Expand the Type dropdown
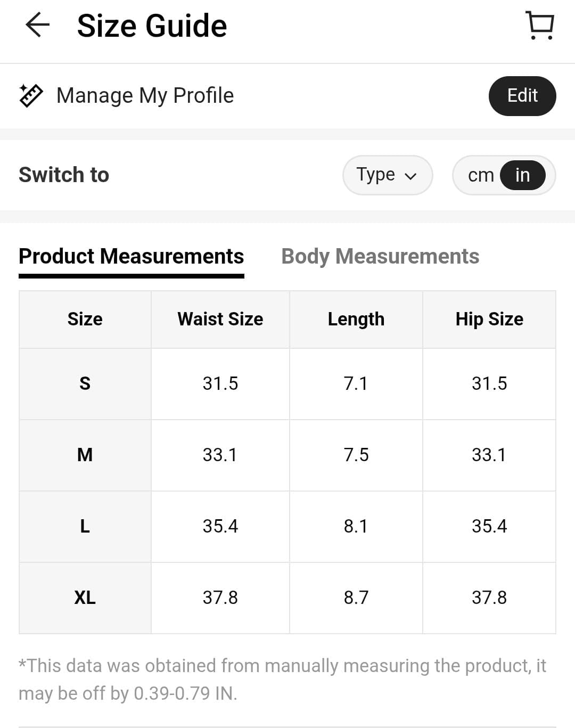Image resolution: width=575 pixels, height=728 pixels. click(387, 175)
